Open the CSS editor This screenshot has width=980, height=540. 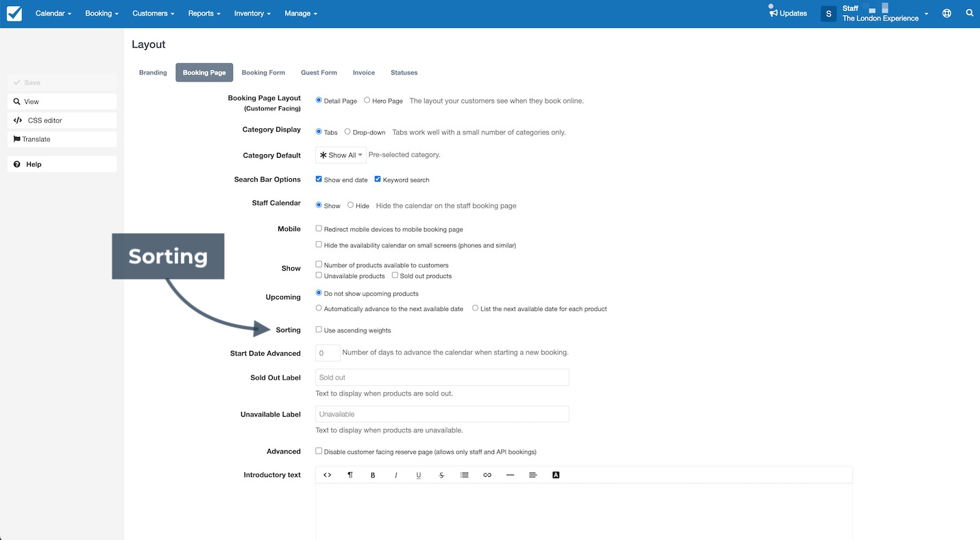pos(62,120)
